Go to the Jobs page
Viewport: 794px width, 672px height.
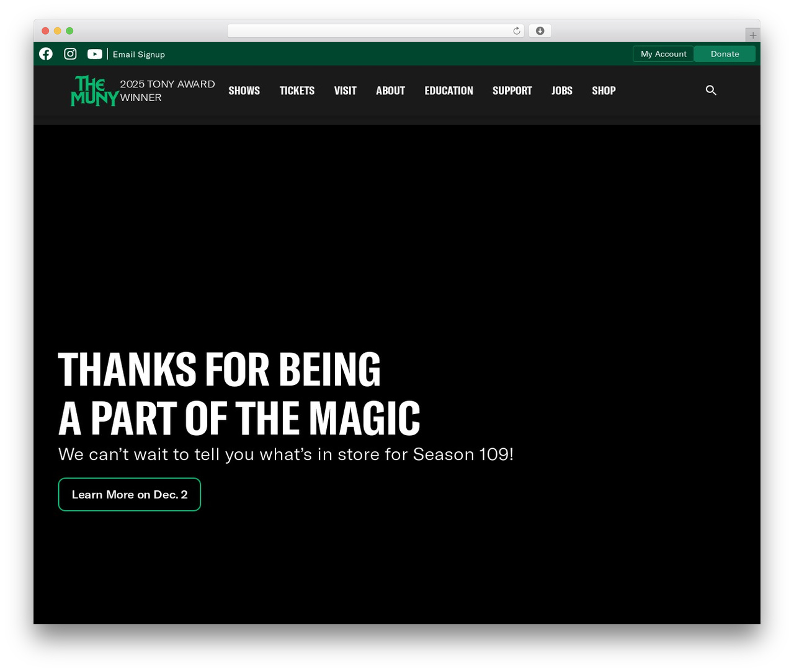562,91
